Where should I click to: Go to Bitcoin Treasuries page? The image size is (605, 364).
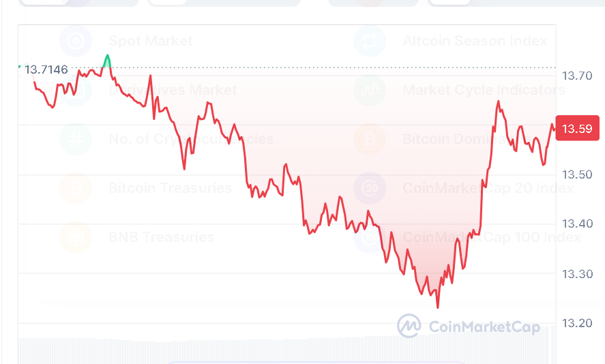(x=170, y=189)
